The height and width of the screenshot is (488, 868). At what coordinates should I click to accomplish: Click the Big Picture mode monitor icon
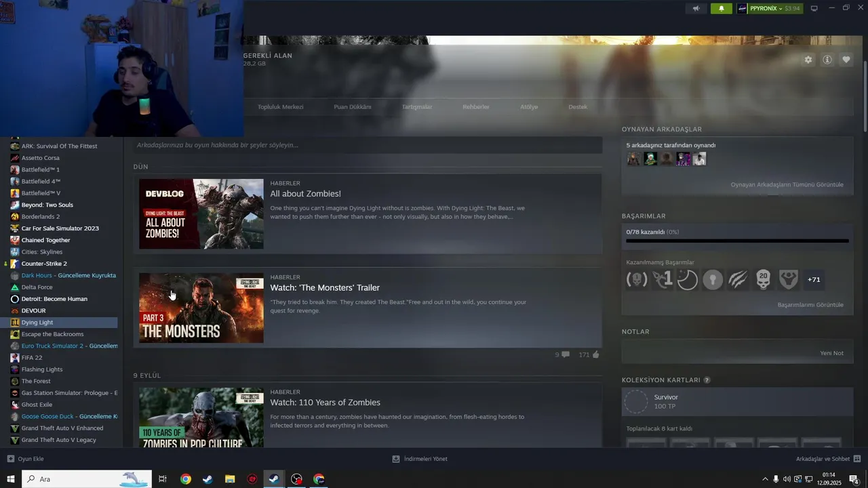[814, 8]
